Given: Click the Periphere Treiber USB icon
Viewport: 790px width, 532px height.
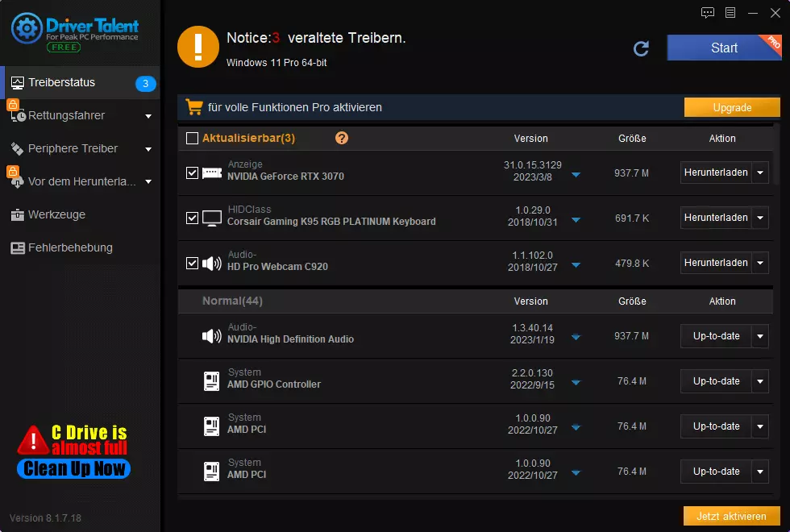Looking at the screenshot, I should (18, 148).
